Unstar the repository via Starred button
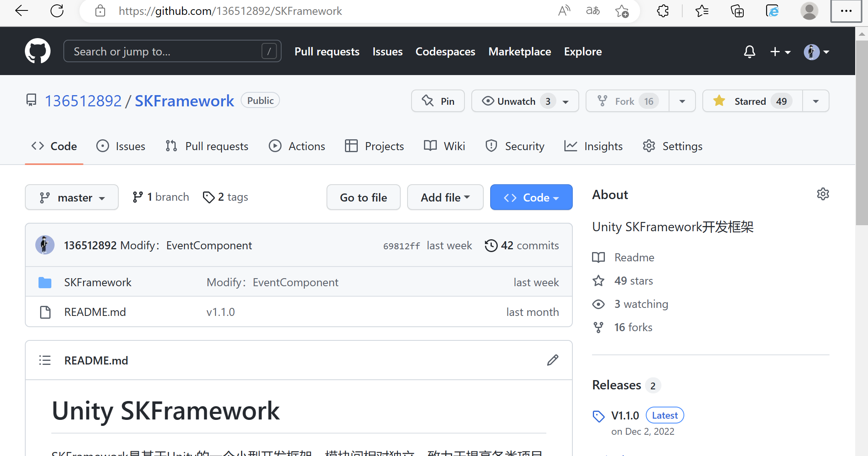 (751, 101)
